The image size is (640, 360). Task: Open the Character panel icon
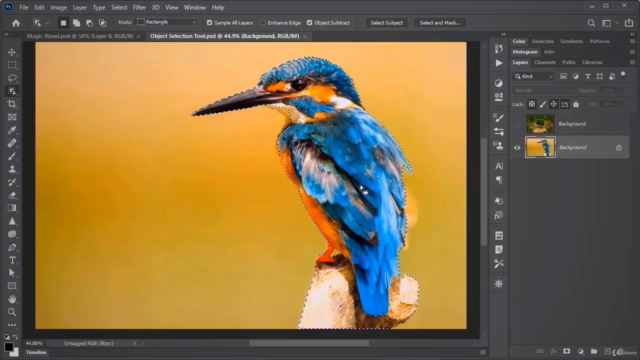point(499,166)
